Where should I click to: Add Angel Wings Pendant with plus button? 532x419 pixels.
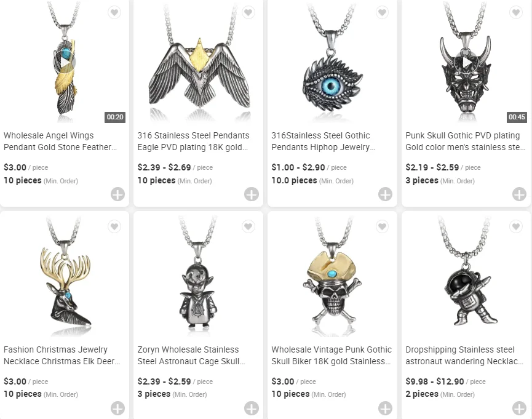117,194
